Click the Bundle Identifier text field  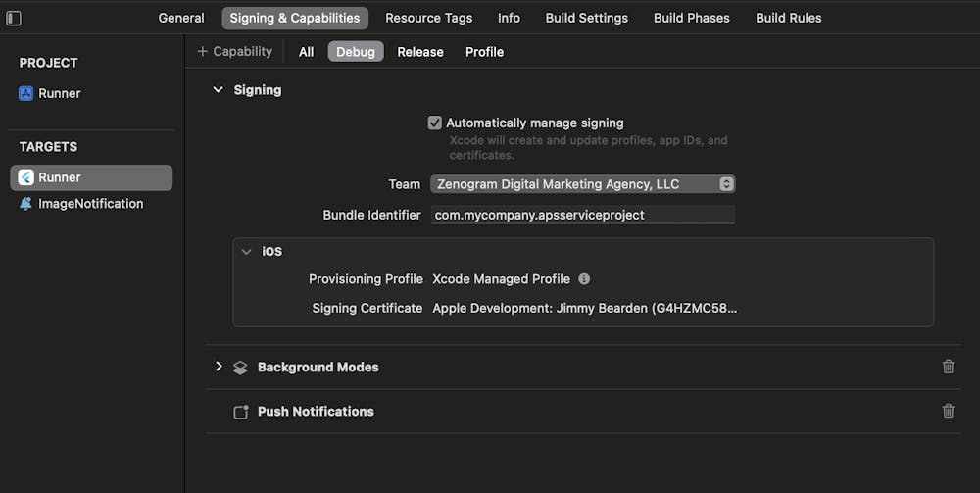pos(582,215)
